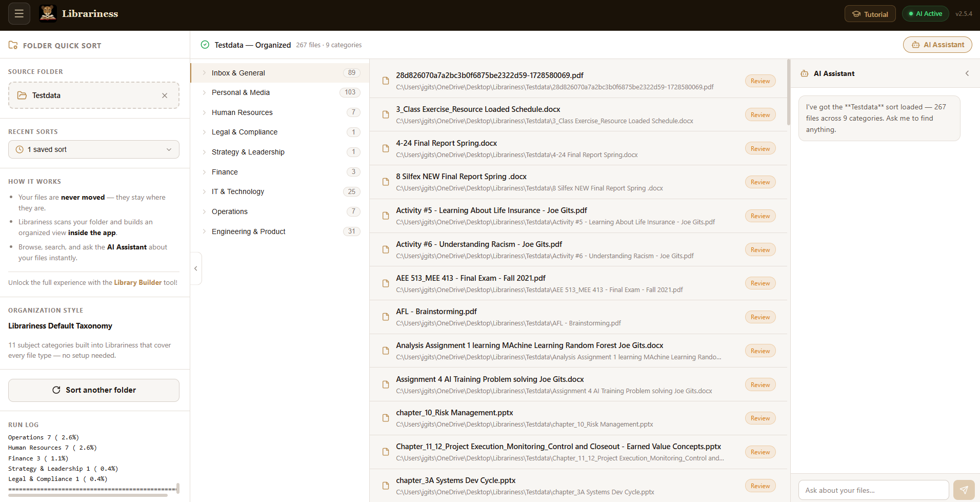Click the AI Active status badge
This screenshot has height=502, width=980.
926,14
